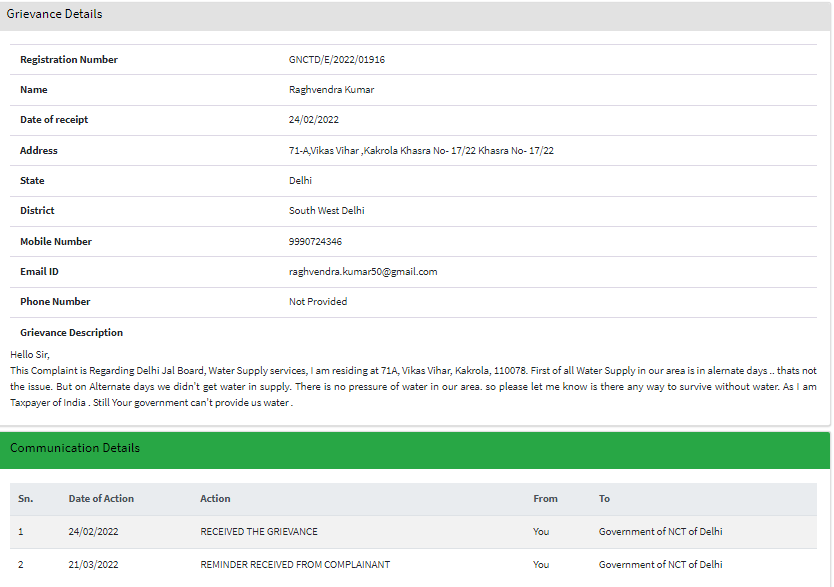Click the Action column header
The image size is (834, 587).
pos(215,499)
